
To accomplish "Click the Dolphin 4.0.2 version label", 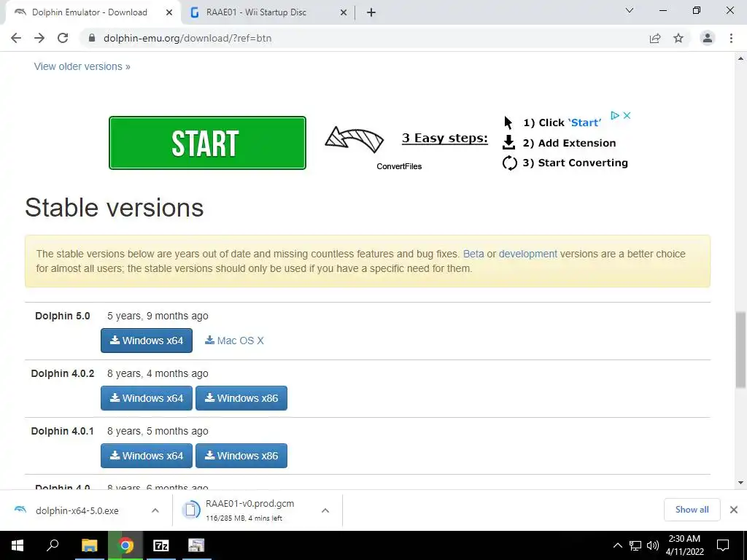I will point(63,373).
